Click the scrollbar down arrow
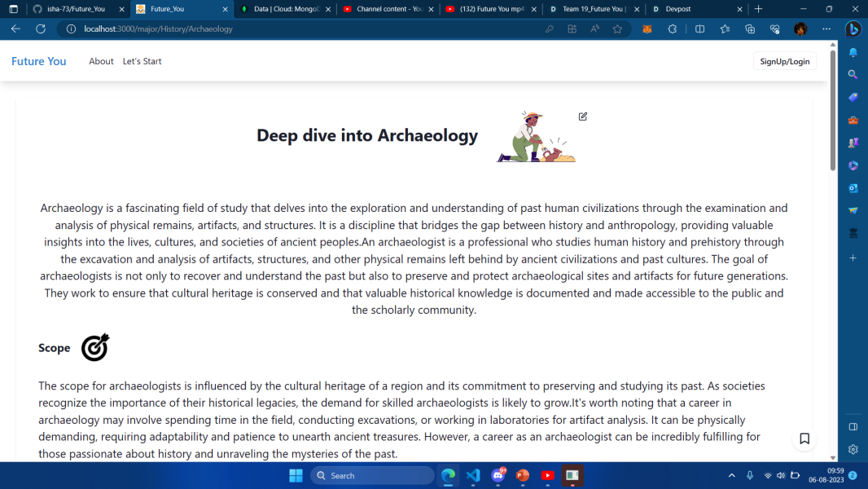 [x=832, y=457]
